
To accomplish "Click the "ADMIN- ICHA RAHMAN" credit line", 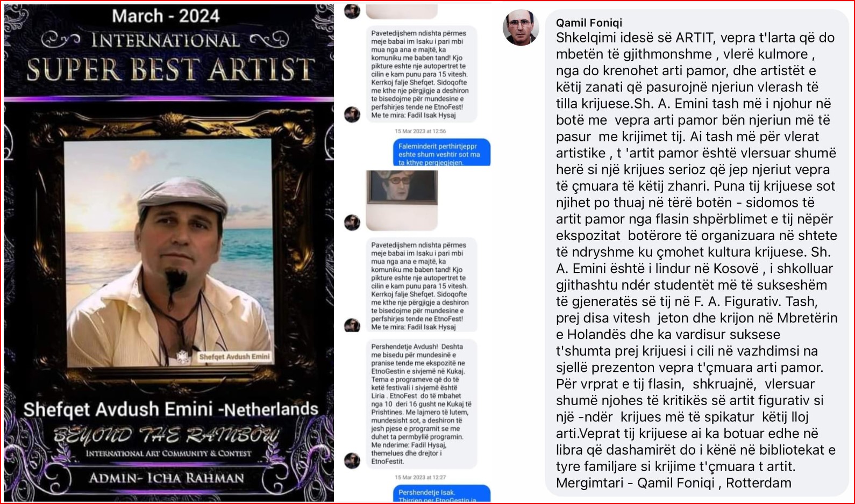I will tap(167, 478).
